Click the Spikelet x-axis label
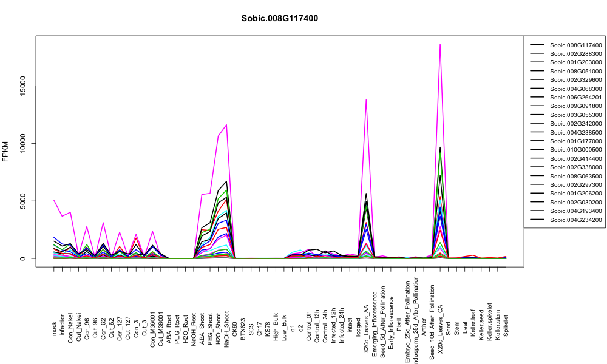 [x=506, y=325]
